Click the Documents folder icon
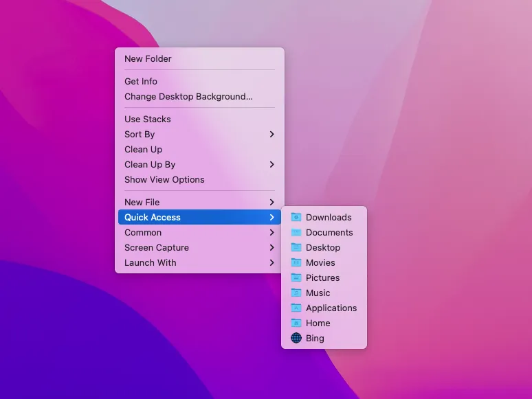This screenshot has height=399, width=532. click(x=296, y=232)
